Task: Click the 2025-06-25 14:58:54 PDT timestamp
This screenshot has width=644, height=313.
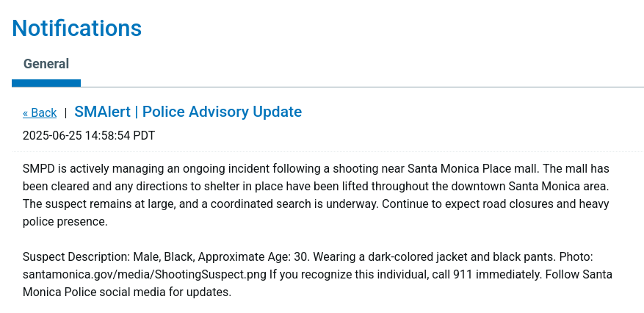Action: [x=89, y=135]
